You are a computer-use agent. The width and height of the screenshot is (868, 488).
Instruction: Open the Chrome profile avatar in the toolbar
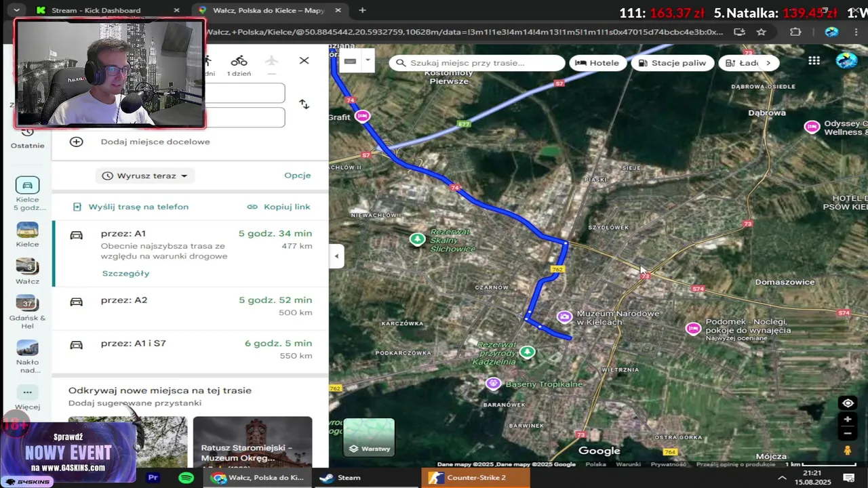pyautogui.click(x=831, y=32)
